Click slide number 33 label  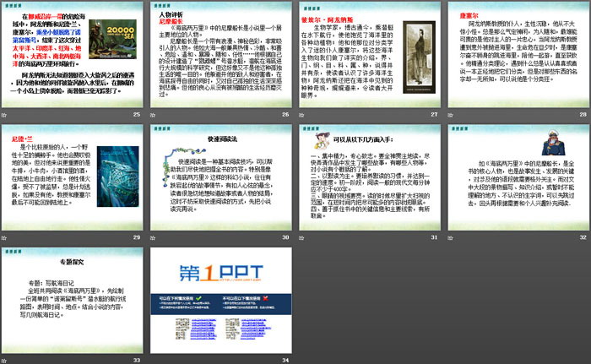(137, 361)
